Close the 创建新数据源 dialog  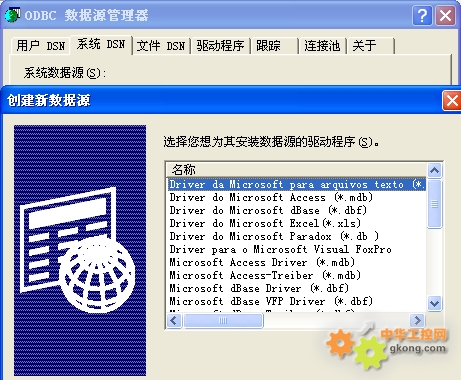pos(452,100)
